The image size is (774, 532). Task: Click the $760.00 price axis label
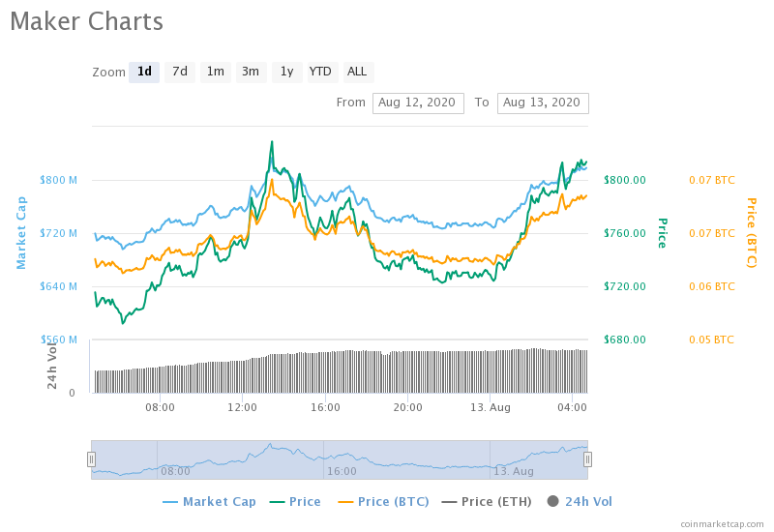click(x=624, y=233)
